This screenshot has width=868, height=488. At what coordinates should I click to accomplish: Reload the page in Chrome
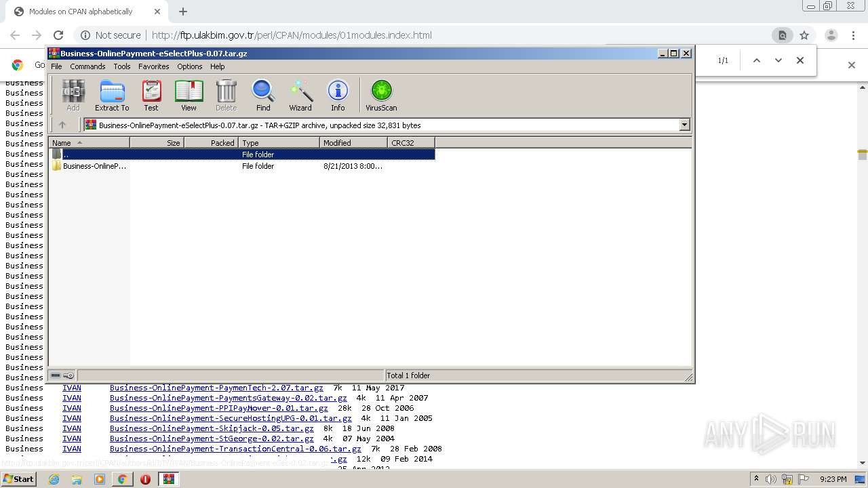pyautogui.click(x=58, y=35)
